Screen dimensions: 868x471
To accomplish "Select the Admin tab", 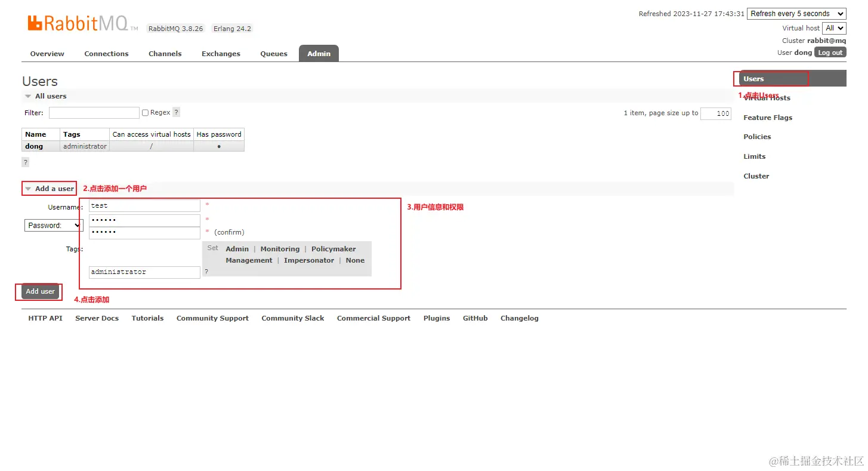I will (319, 54).
